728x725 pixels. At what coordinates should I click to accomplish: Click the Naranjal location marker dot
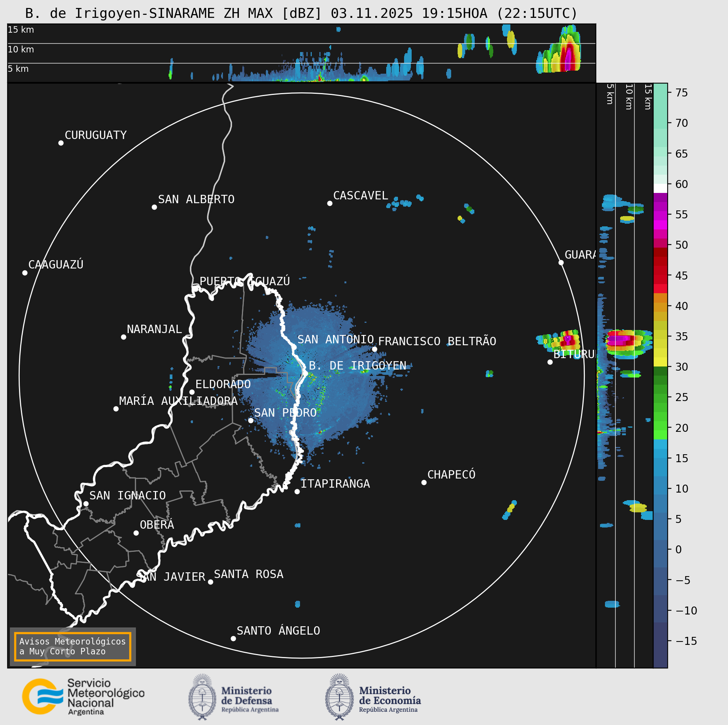click(123, 337)
